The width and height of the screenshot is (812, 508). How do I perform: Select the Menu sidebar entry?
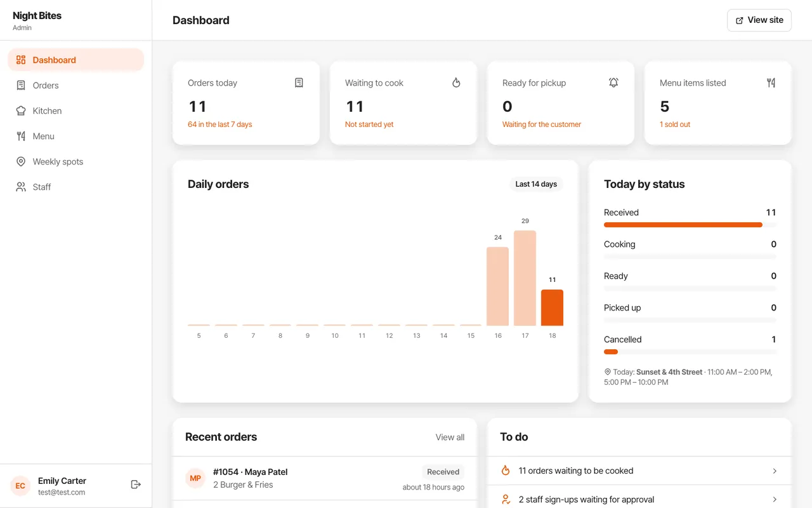(x=76, y=136)
